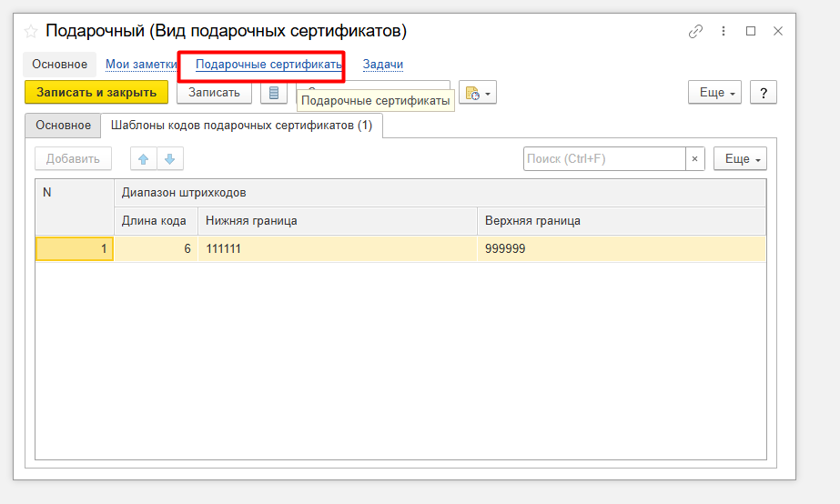
Task: Move row up with arrow icon
Action: (x=143, y=159)
